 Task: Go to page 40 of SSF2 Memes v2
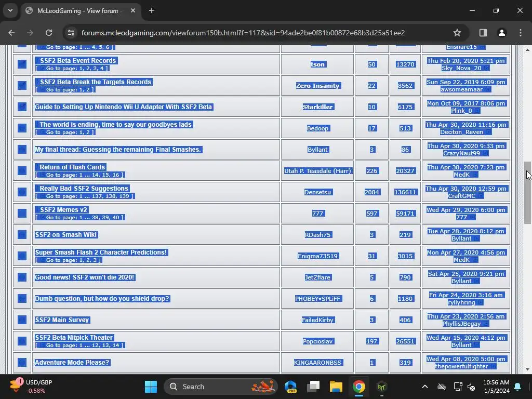[116, 218]
